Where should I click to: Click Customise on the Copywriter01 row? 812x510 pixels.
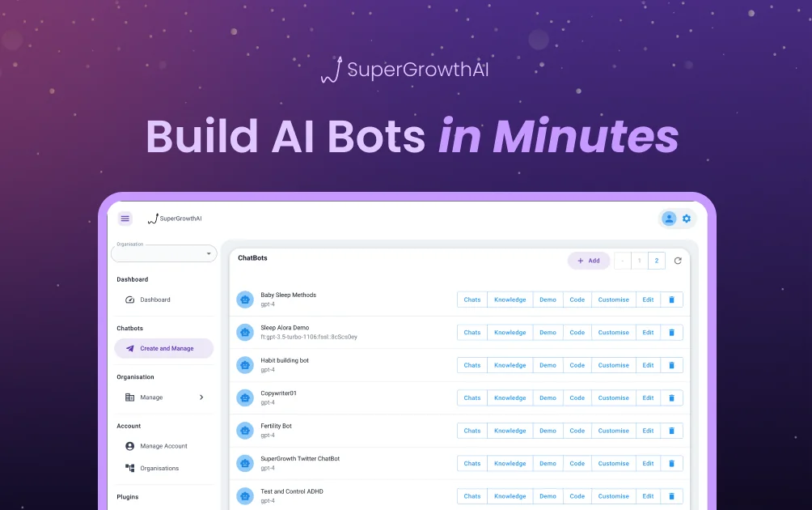pyautogui.click(x=613, y=397)
